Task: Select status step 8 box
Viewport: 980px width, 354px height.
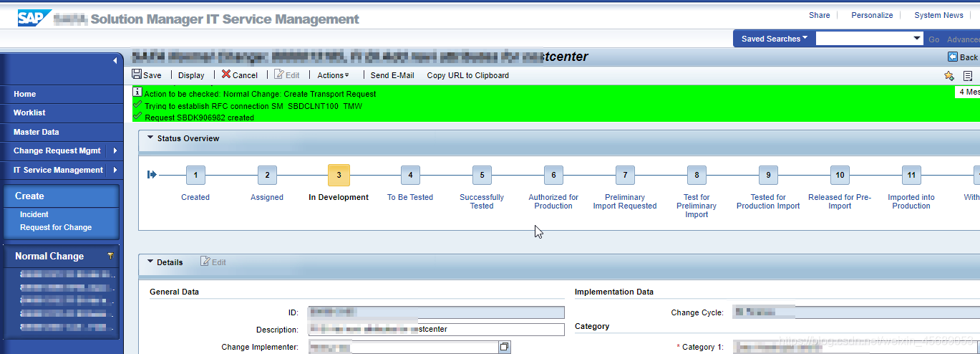Action: click(x=697, y=175)
